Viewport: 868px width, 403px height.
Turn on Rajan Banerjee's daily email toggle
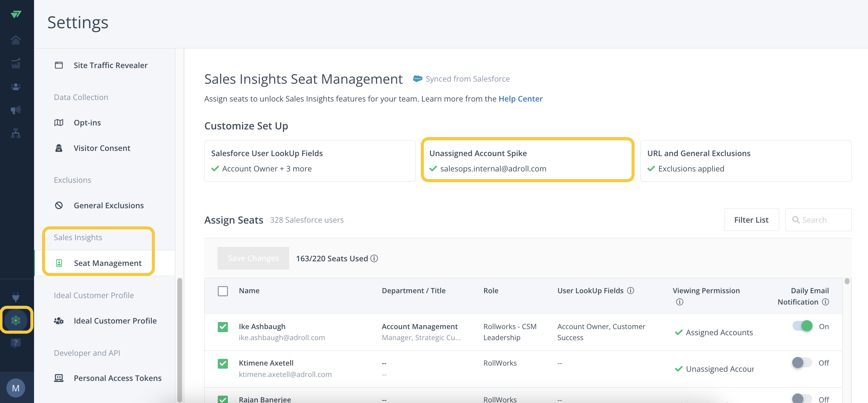[802, 399]
